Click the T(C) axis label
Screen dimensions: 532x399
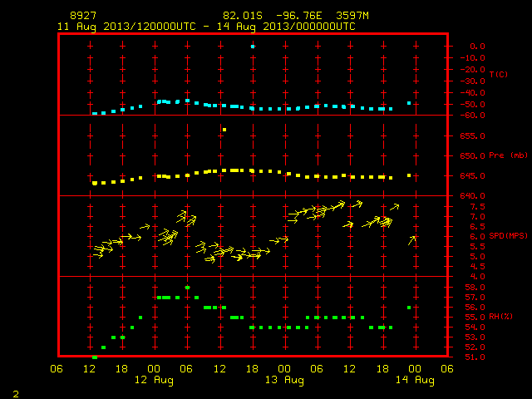pos(499,74)
